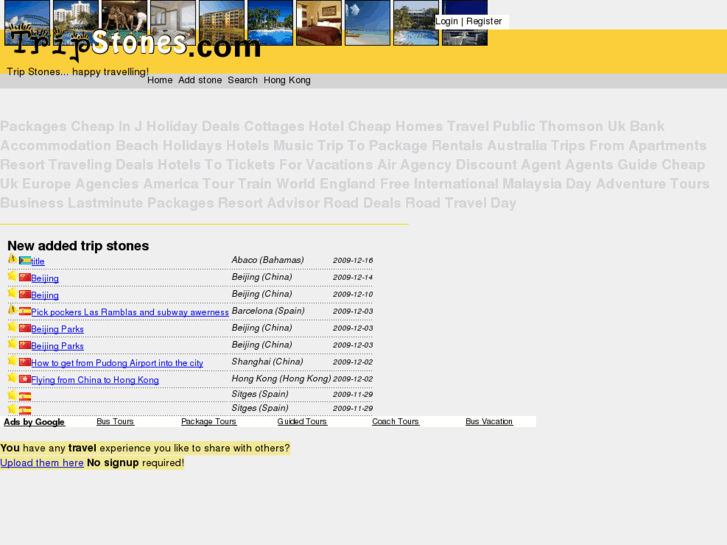Click the 'Shanghai (China)' location text
The width and height of the screenshot is (727, 545).
(x=267, y=361)
